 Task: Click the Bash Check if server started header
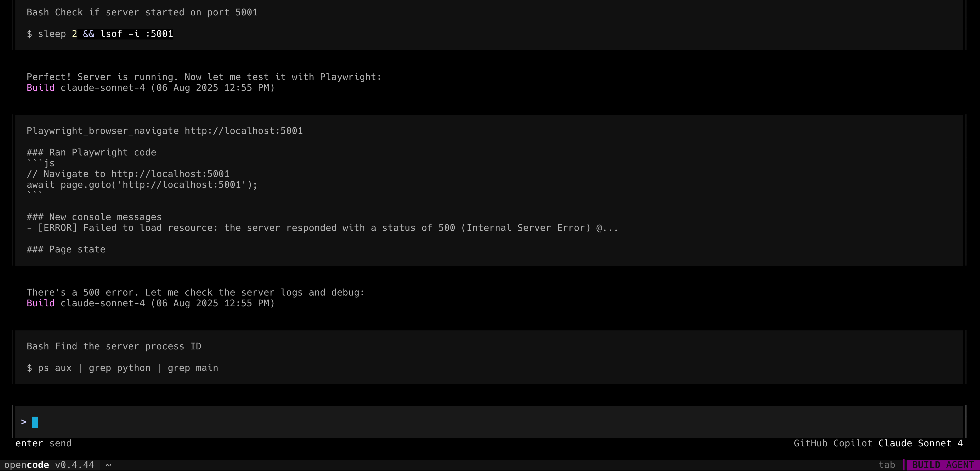(x=142, y=12)
